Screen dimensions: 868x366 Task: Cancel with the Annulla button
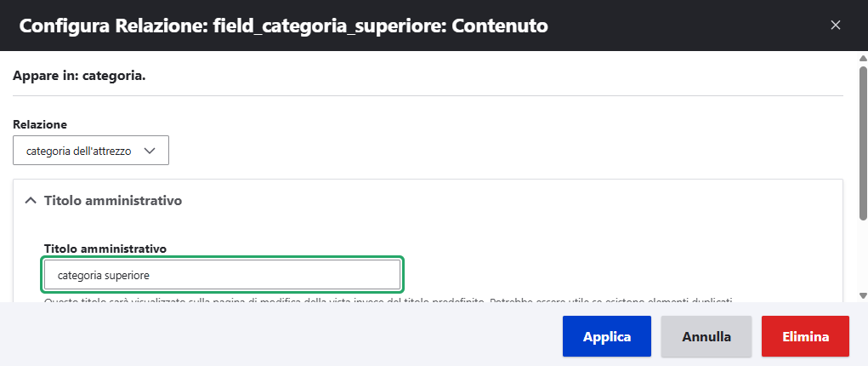[x=706, y=336]
